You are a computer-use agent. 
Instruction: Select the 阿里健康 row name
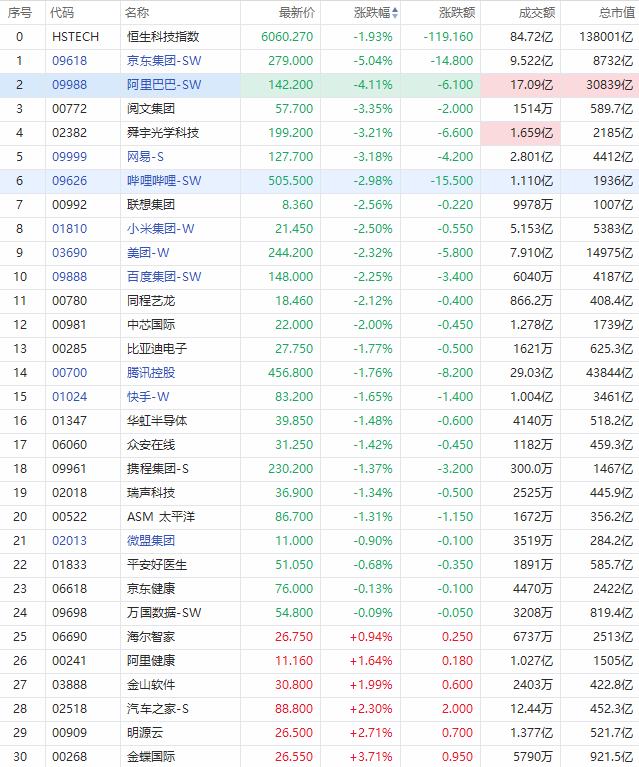click(151, 660)
